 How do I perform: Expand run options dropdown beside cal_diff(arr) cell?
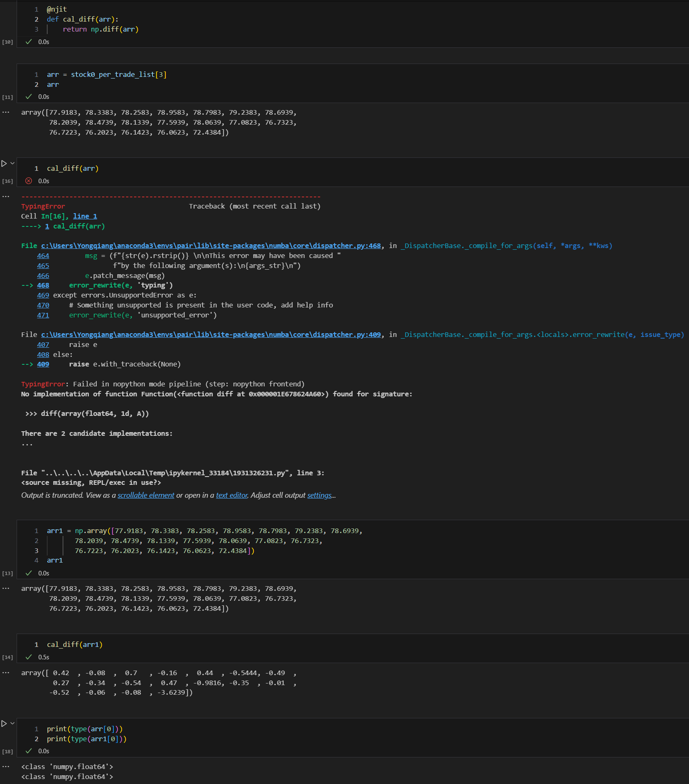12,163
